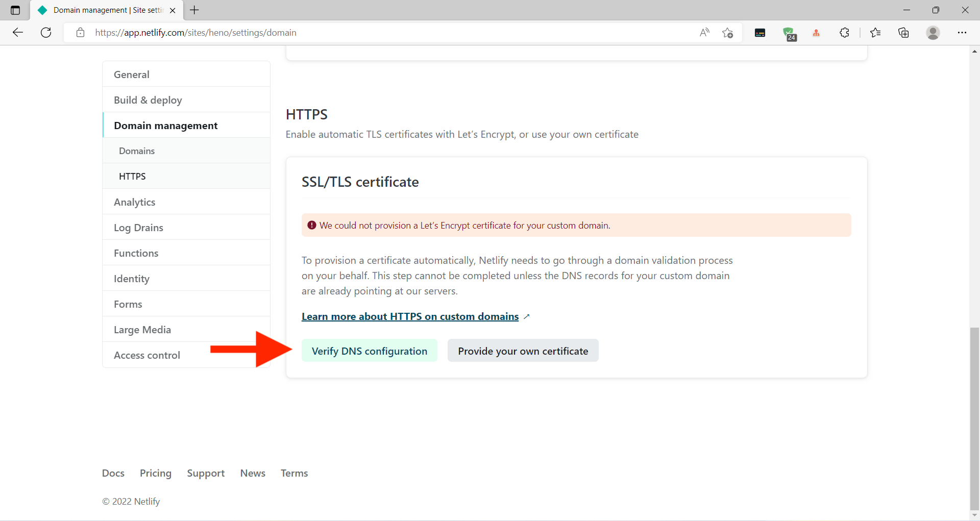Click Provide your own certificate
Viewport: 980px width, 521px height.
523,351
